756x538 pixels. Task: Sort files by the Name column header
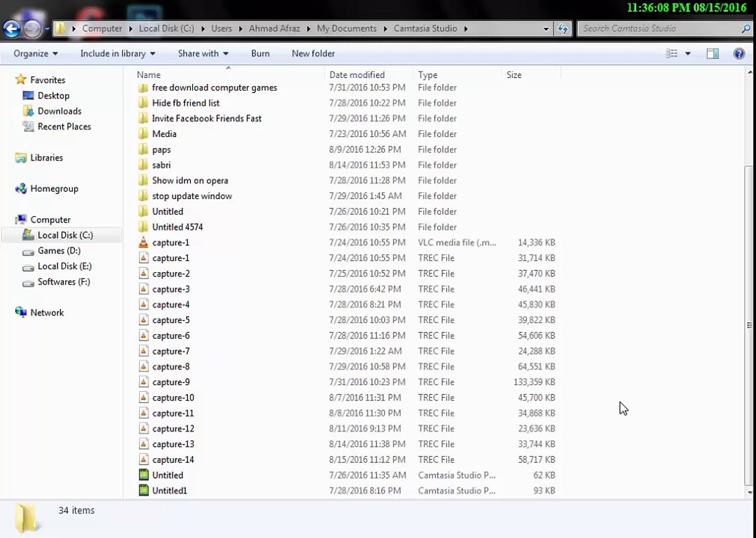(149, 75)
